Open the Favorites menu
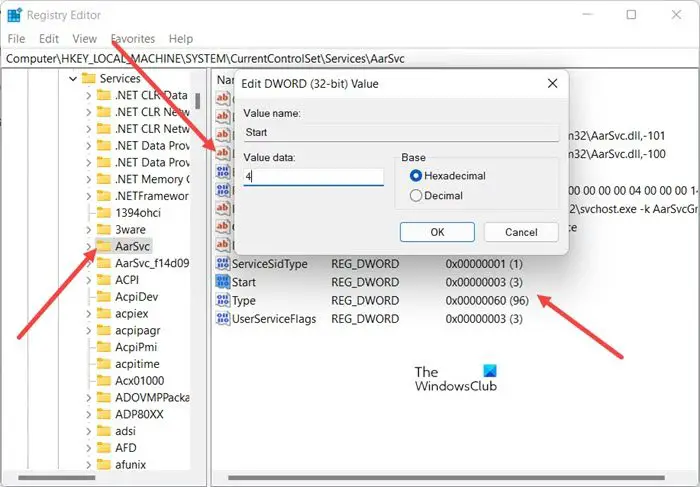 (133, 39)
